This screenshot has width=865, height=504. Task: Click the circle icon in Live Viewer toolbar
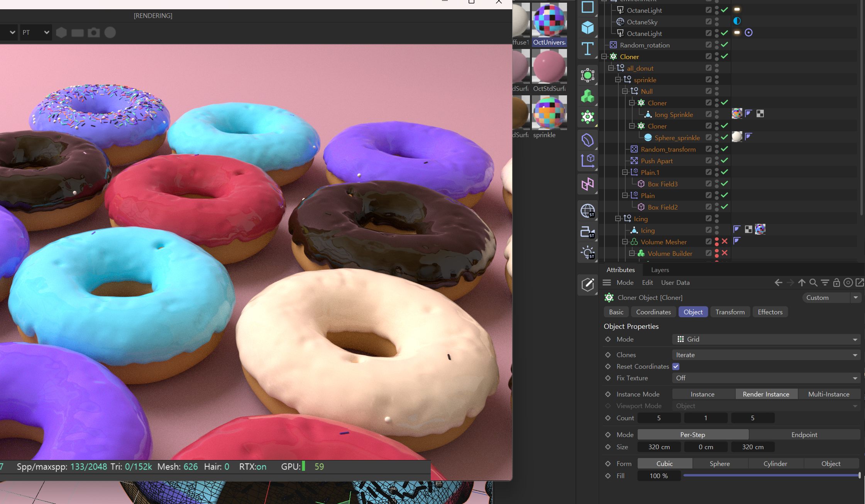click(110, 32)
